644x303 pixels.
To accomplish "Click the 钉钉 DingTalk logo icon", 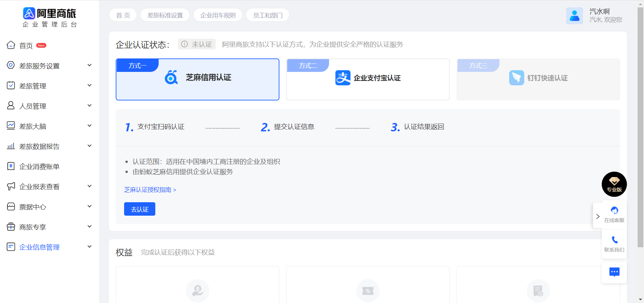I will click(x=517, y=78).
